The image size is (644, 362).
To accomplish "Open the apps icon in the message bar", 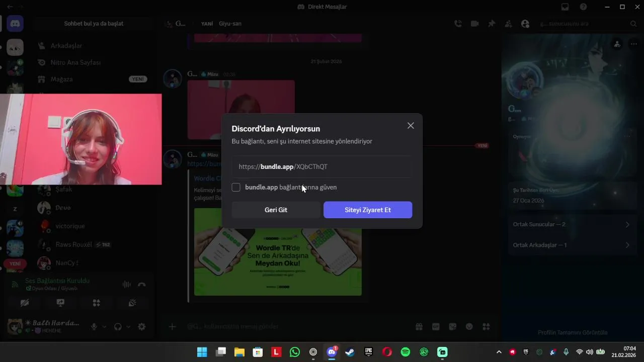I will (x=486, y=327).
